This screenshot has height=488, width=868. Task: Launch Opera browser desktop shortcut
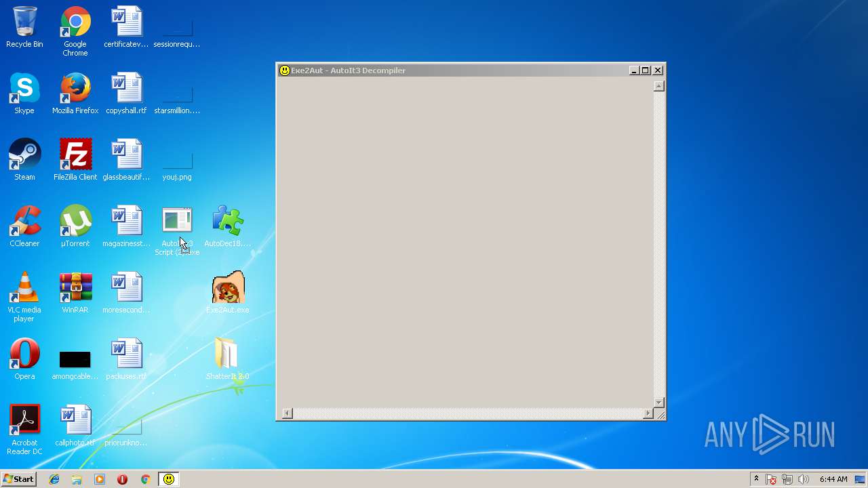[x=24, y=359]
